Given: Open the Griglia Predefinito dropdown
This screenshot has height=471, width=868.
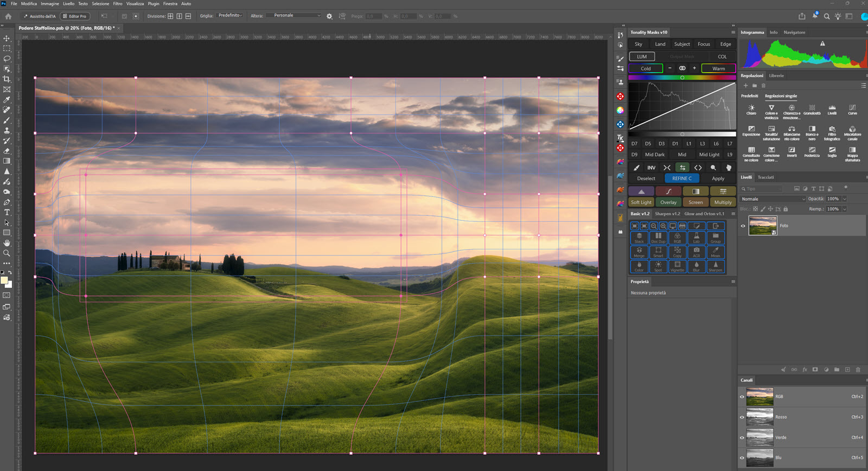Looking at the screenshot, I should [229, 16].
